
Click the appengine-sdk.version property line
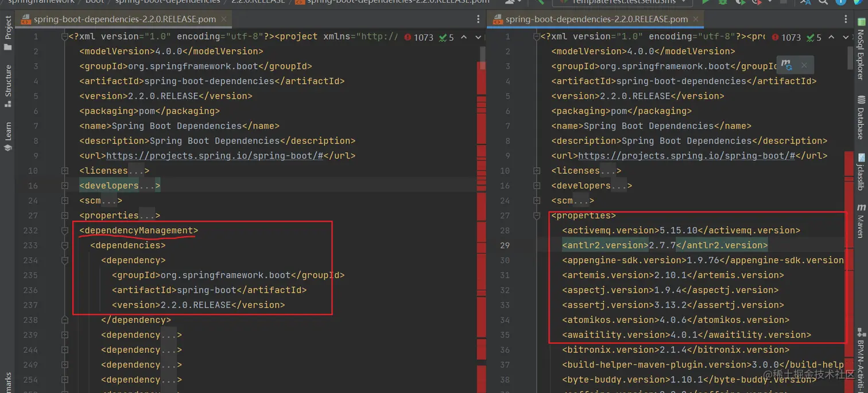tap(703, 260)
